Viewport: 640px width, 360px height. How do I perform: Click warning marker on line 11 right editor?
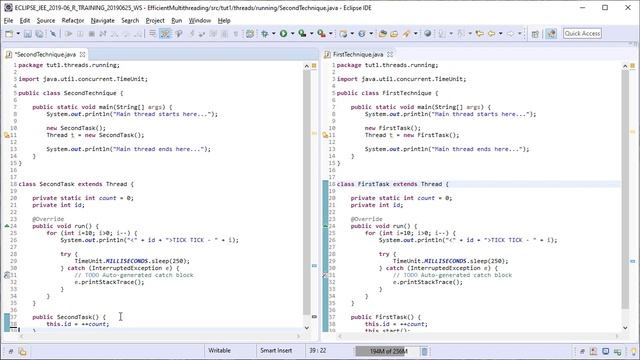[325, 135]
